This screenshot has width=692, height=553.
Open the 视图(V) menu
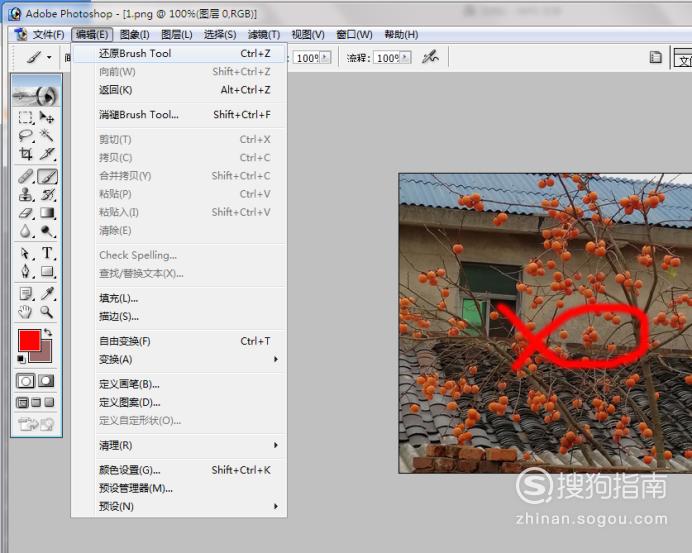(x=308, y=34)
